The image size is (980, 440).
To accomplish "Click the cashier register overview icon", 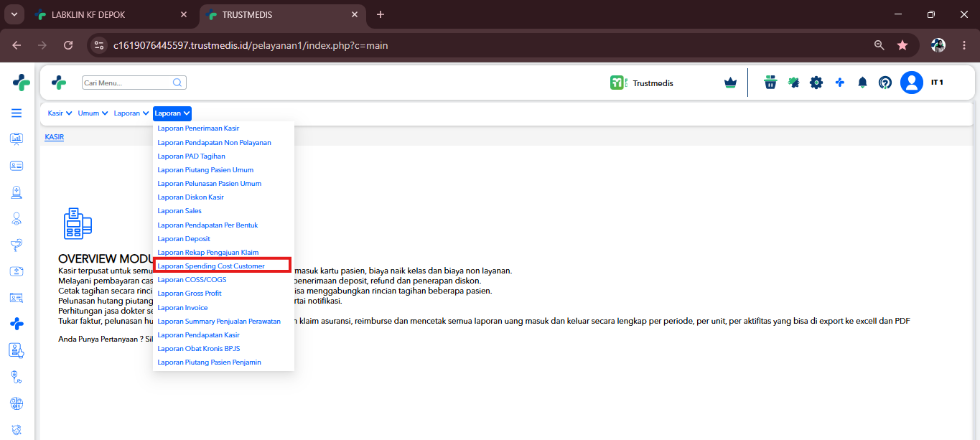I will (78, 223).
